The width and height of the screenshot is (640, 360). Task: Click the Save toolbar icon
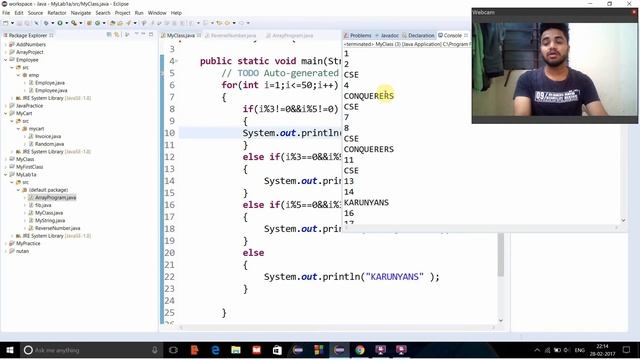19,23
